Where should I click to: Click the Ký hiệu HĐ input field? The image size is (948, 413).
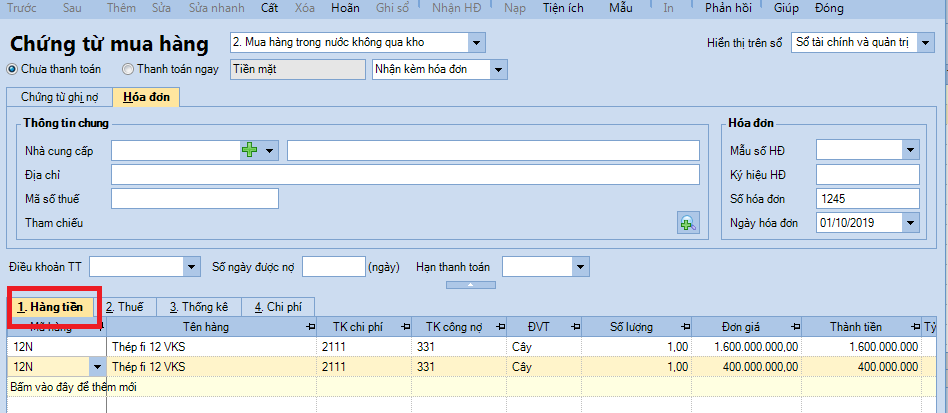(x=868, y=175)
